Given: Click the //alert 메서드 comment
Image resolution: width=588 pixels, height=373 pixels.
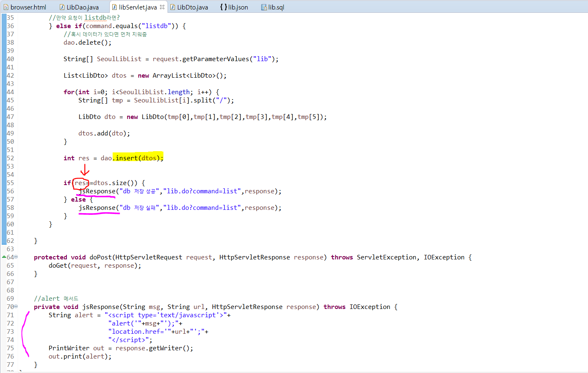Looking at the screenshot, I should pos(56,298).
